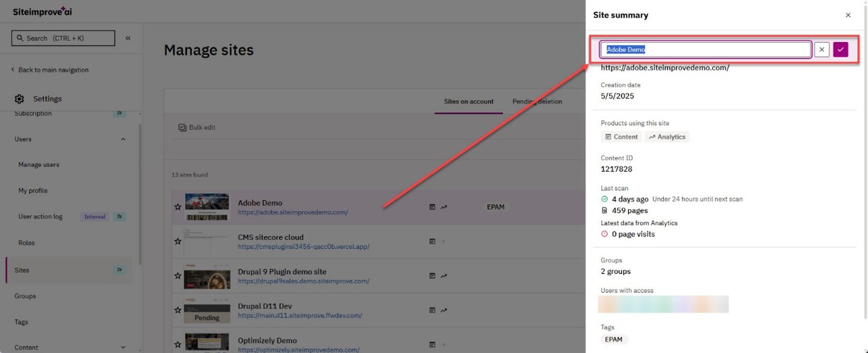Click the Search (CTRL + K) field
Image resolution: width=868 pixels, height=353 pixels.
(x=63, y=38)
